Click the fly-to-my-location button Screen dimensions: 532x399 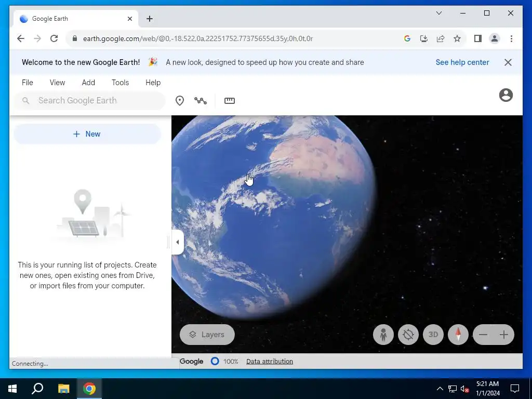pos(408,335)
